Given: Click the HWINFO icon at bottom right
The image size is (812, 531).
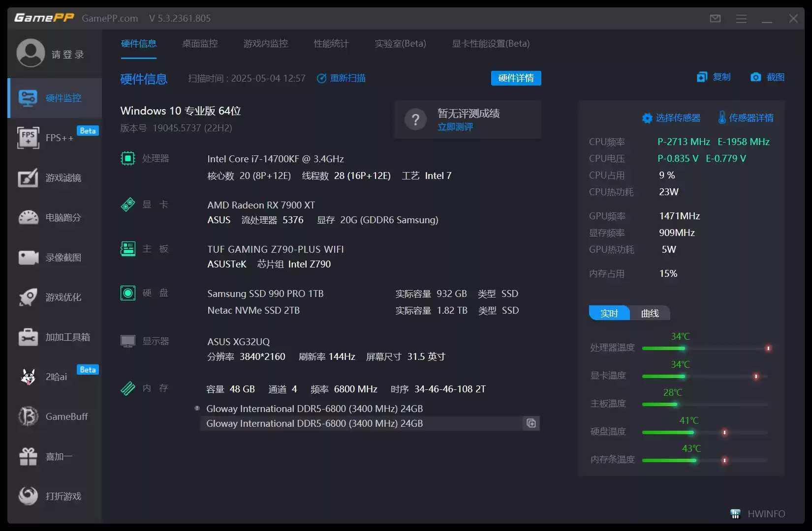Looking at the screenshot, I should (735, 514).
